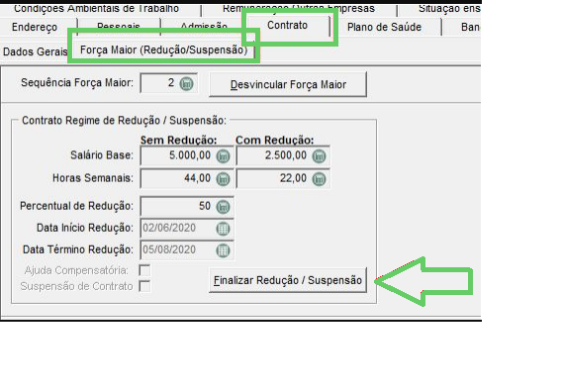Switch to the Contrato tab

pos(287,25)
